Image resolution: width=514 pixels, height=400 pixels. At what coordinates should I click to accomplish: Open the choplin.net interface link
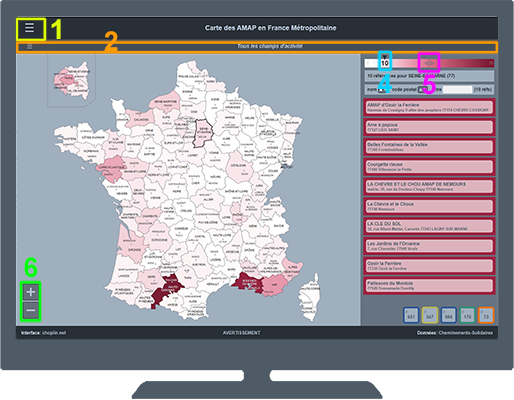[x=54, y=333]
